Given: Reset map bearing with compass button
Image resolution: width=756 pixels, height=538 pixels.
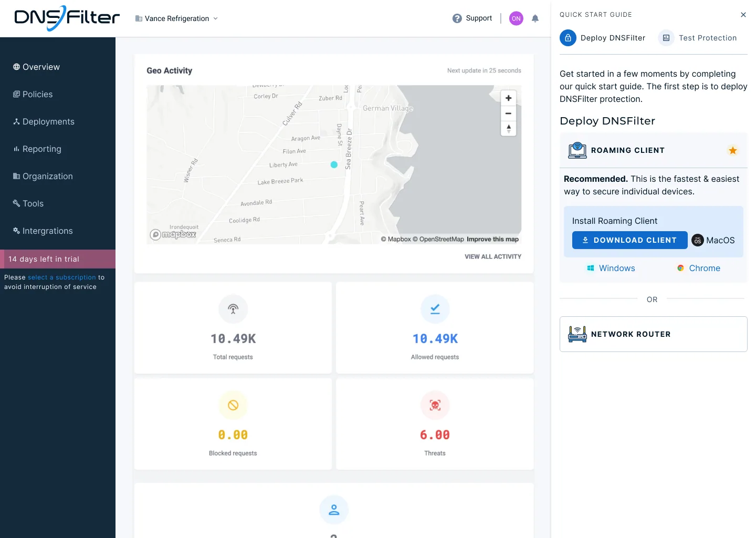Looking at the screenshot, I should coord(508,128).
